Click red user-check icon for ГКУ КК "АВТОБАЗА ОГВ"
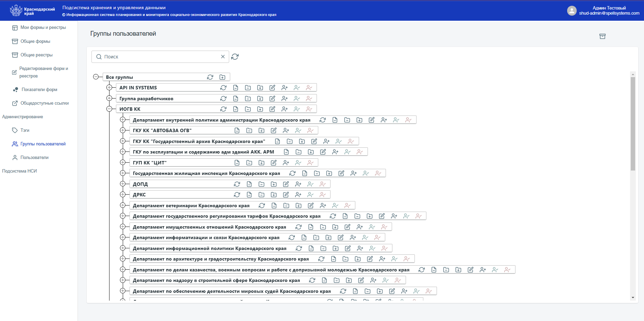The image size is (644, 321). (310, 130)
